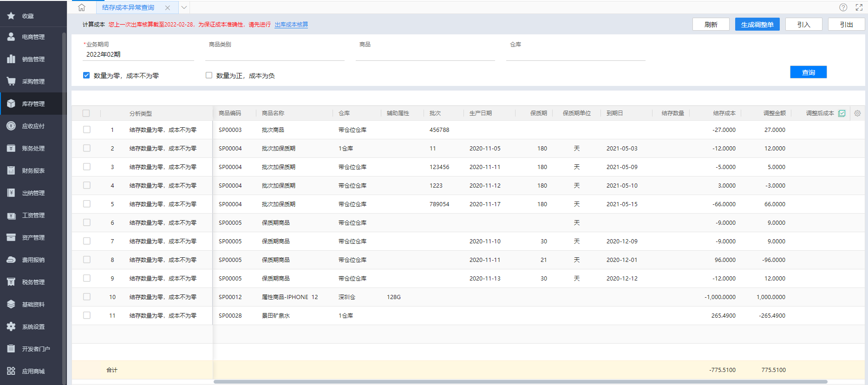Click warehouse cell 深圳仓

(x=347, y=297)
